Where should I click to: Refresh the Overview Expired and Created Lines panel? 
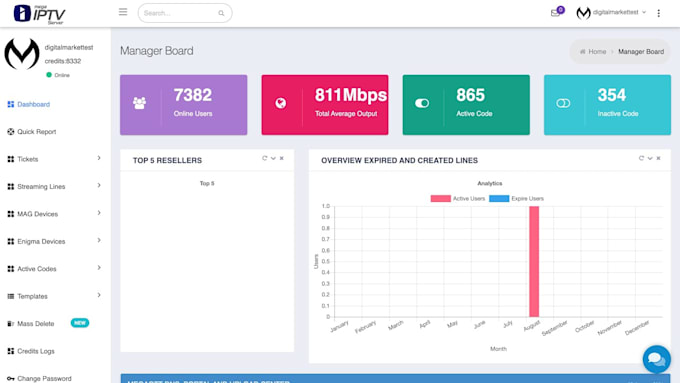click(641, 158)
